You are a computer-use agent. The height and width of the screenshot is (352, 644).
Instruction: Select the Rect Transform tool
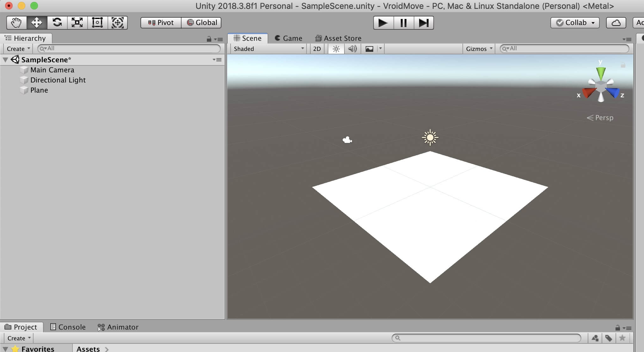pos(97,23)
